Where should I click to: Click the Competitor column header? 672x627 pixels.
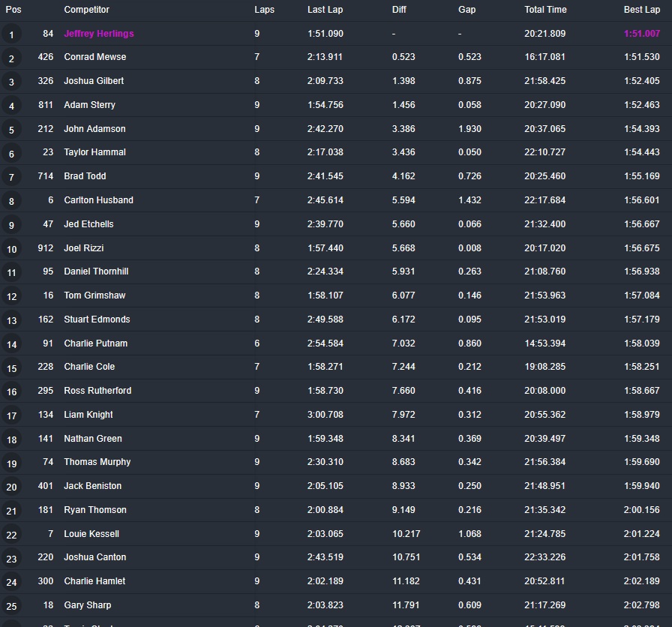[86, 10]
